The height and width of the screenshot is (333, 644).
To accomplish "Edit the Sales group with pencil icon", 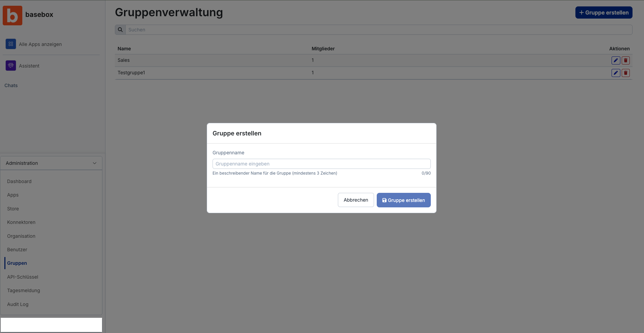I will 616,60.
